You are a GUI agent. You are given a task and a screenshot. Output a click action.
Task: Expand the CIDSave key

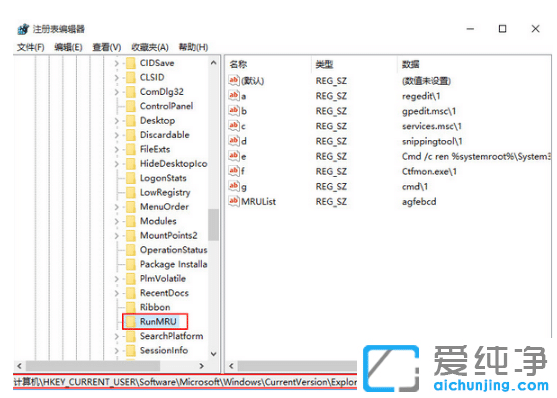[117, 64]
